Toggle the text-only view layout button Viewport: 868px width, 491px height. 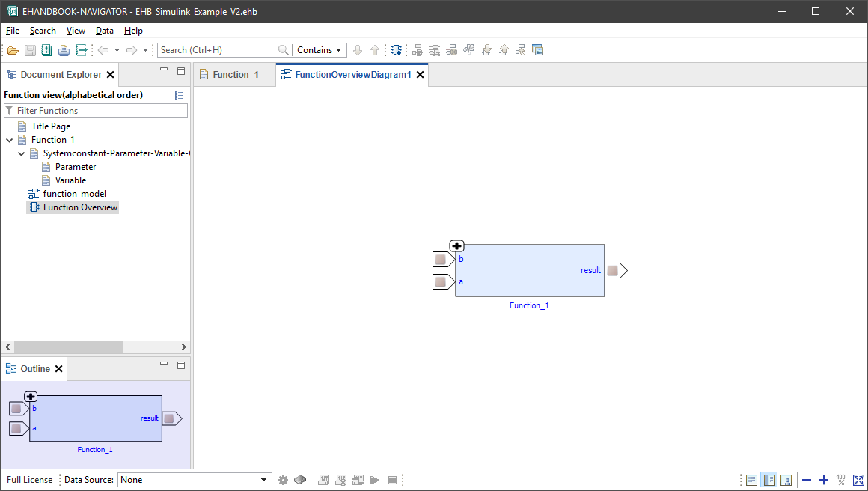tap(751, 480)
